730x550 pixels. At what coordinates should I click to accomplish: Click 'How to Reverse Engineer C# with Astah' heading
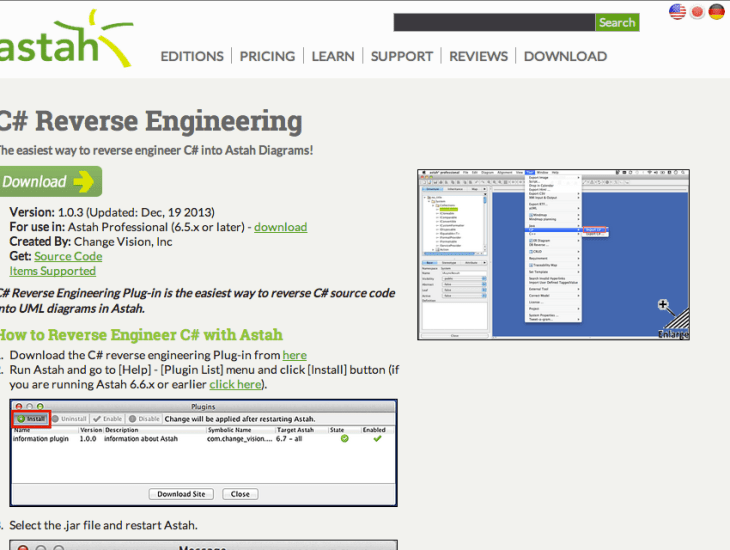tap(141, 335)
